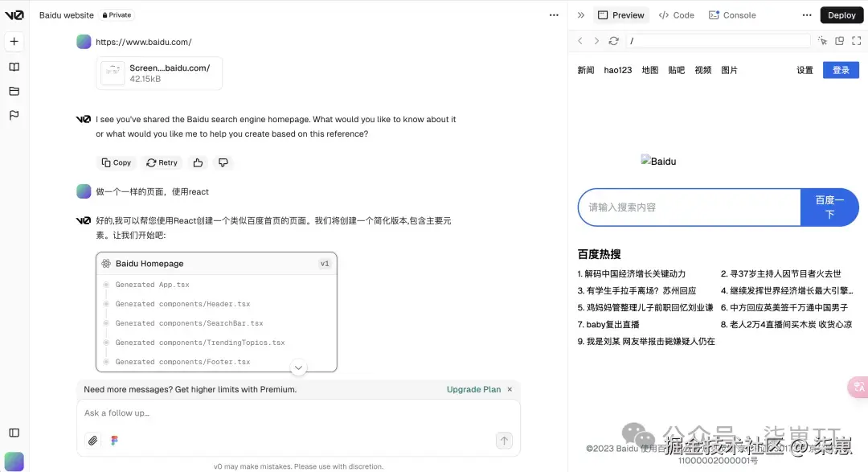Image resolution: width=868 pixels, height=472 pixels.
Task: Attach a file with paperclip icon
Action: pos(92,441)
